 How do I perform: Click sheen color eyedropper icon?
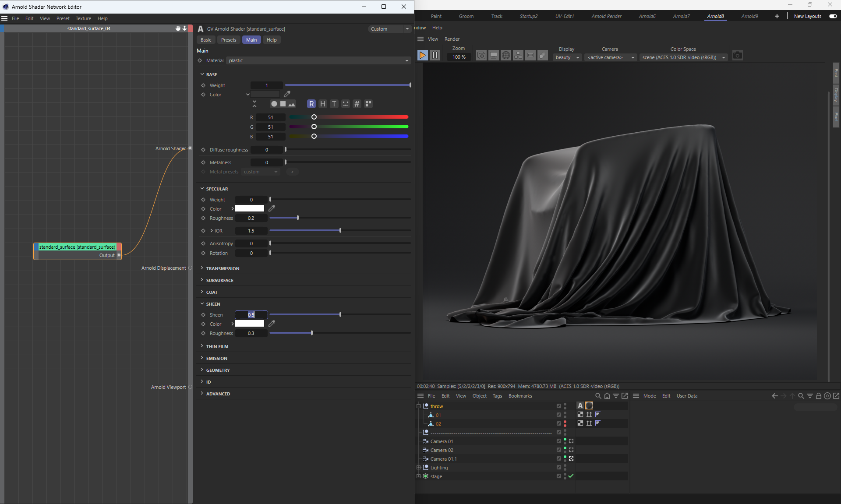tap(272, 324)
